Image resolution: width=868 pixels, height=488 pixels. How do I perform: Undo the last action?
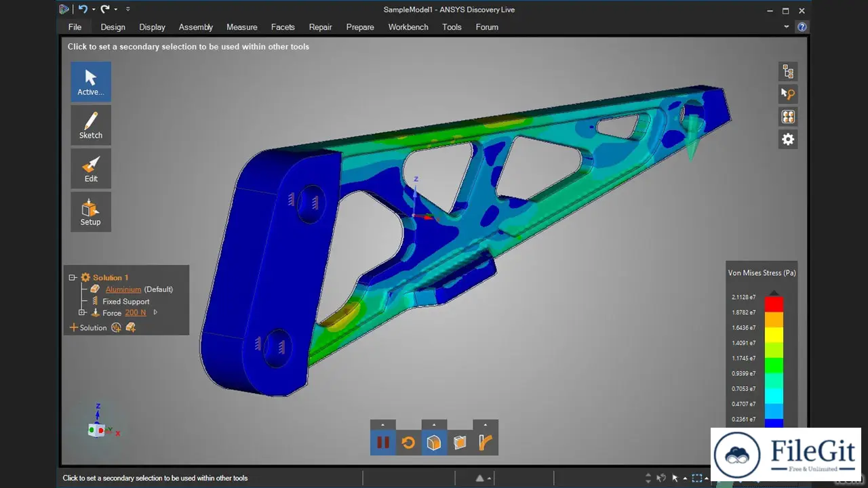coord(83,9)
